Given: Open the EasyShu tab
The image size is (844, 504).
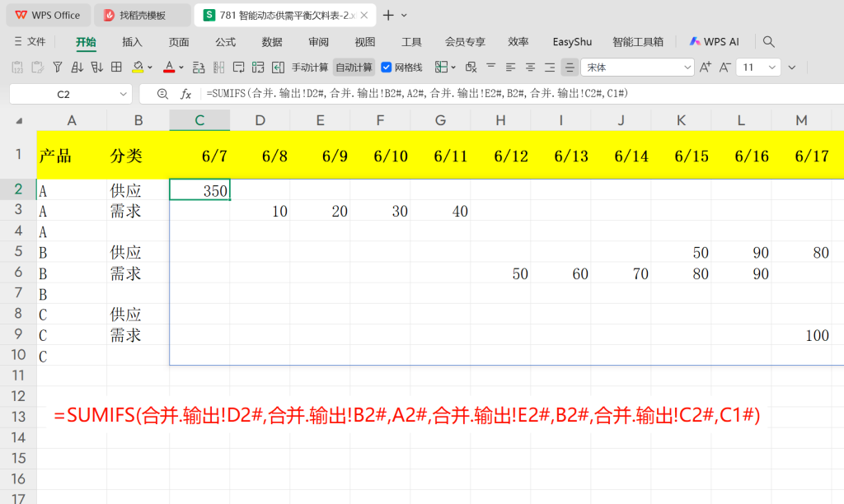Looking at the screenshot, I should click(x=572, y=42).
